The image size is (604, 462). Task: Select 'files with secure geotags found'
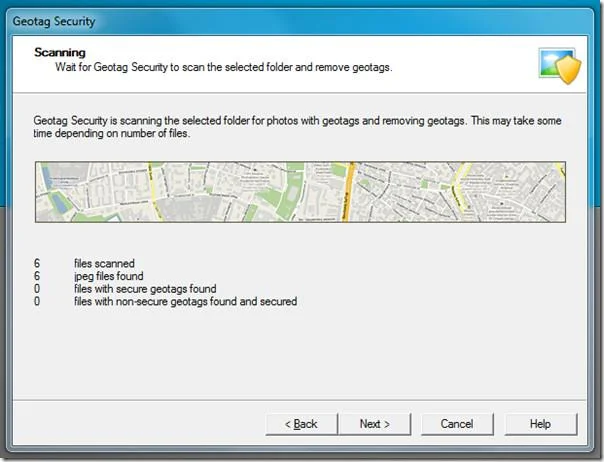click(145, 289)
